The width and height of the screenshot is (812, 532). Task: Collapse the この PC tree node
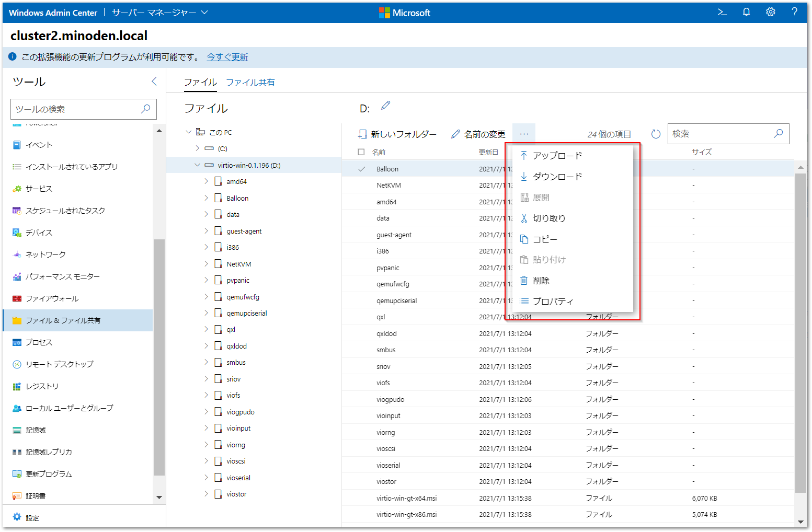tap(189, 132)
